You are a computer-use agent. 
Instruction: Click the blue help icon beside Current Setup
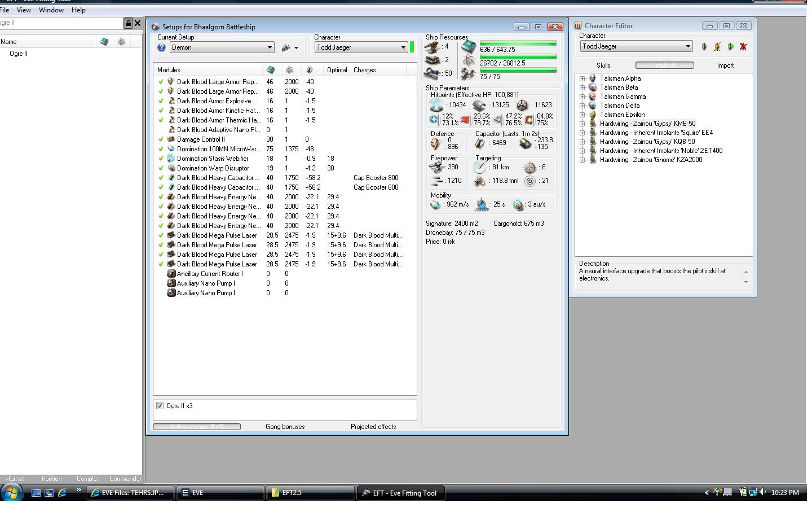161,47
